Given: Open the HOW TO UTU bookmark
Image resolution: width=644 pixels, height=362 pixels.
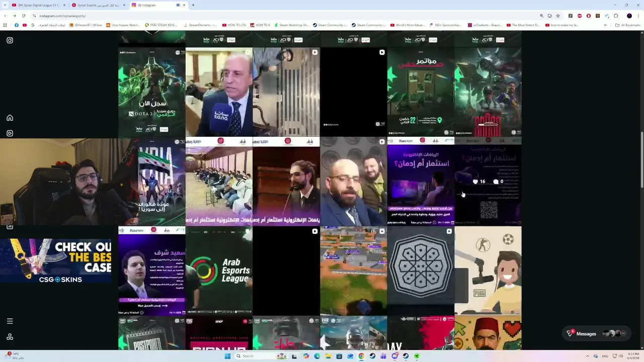Looking at the screenshot, I should (x=234, y=25).
